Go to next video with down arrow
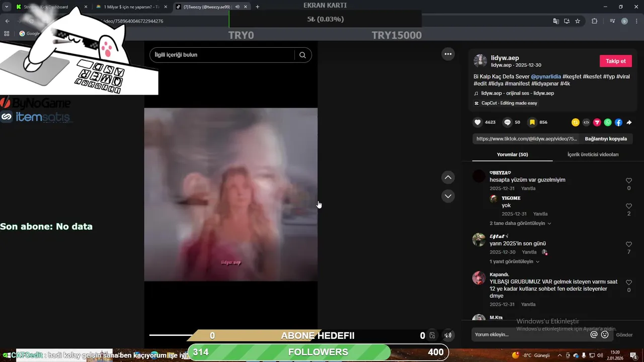The height and width of the screenshot is (362, 644). [x=448, y=196]
